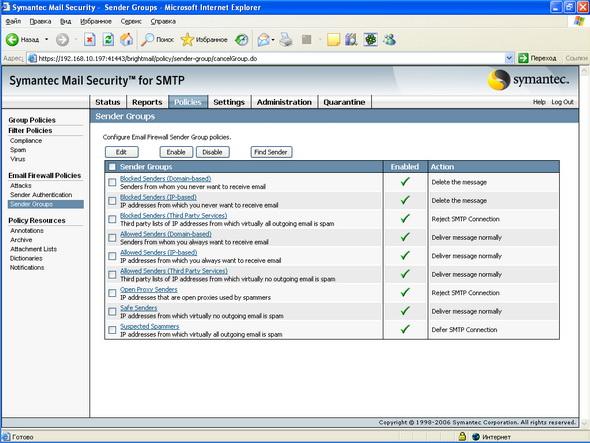Switch to the Policies tab

pyautogui.click(x=188, y=102)
